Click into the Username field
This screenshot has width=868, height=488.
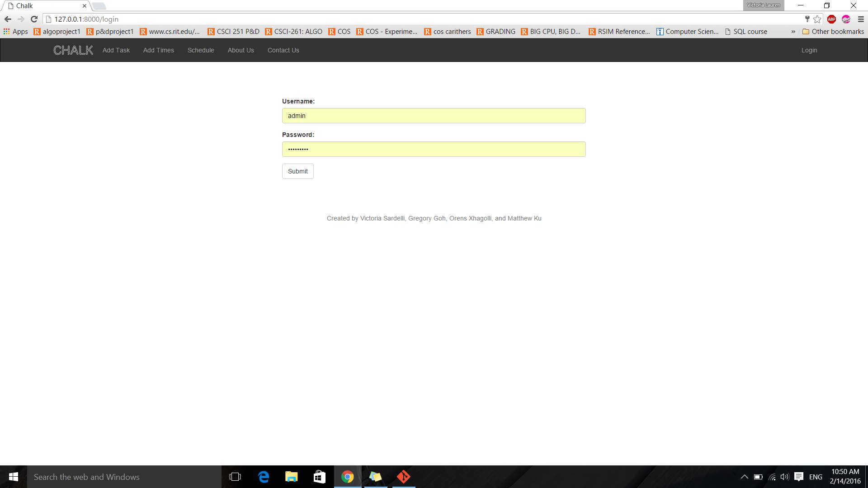tap(434, 116)
